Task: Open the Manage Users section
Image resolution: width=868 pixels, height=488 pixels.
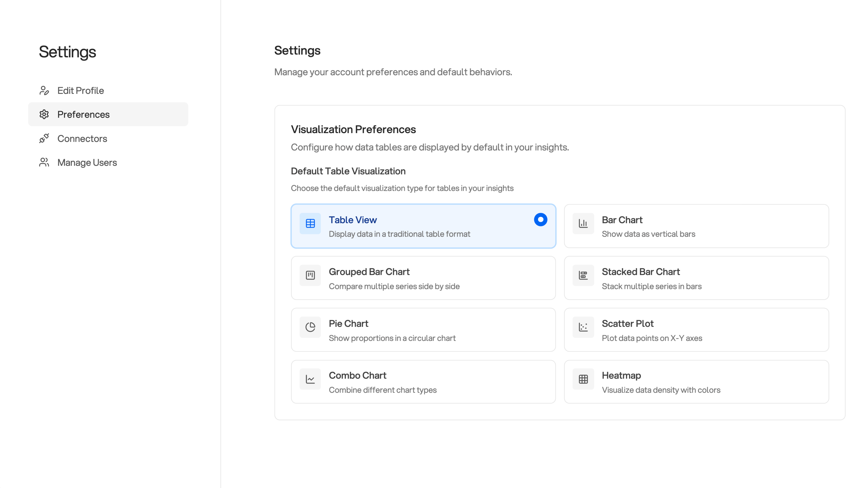Action: [x=87, y=162]
